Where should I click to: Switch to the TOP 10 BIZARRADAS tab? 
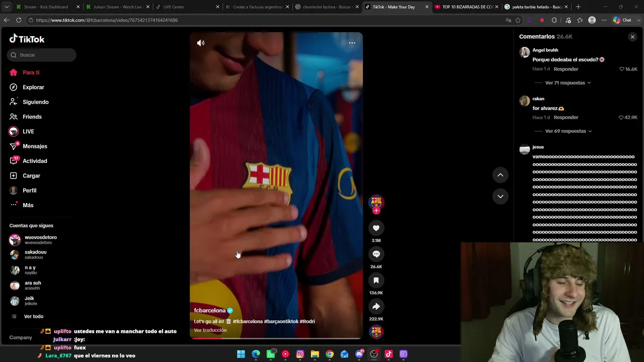[x=465, y=7]
